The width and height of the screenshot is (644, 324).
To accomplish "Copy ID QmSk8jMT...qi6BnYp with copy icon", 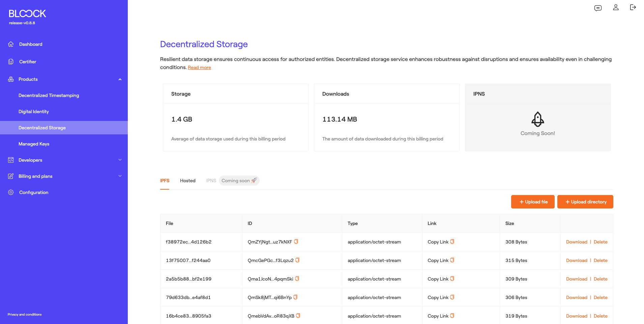I will pos(295,297).
